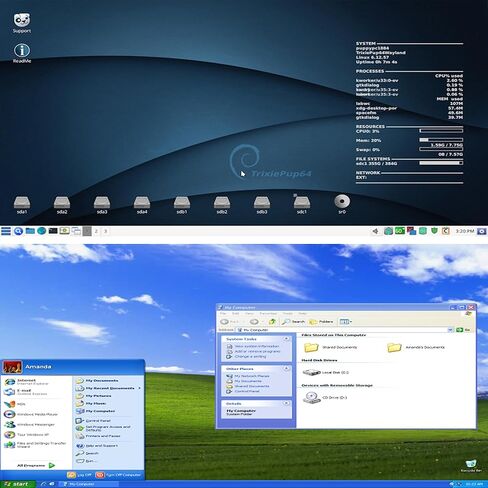Screen dimensions: 488x488
Task: Open the sdc1 drive icon
Action: 302,205
